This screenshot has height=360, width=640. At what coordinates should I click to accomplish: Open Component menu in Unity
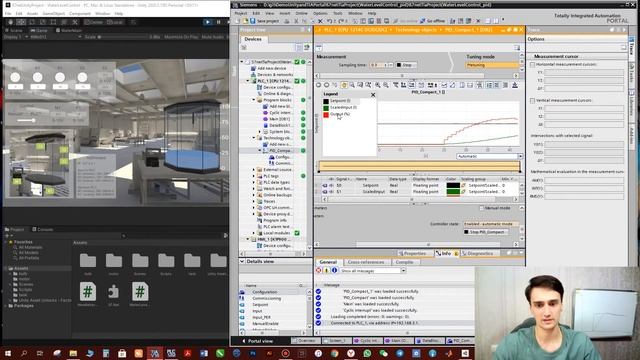tap(80, 13)
